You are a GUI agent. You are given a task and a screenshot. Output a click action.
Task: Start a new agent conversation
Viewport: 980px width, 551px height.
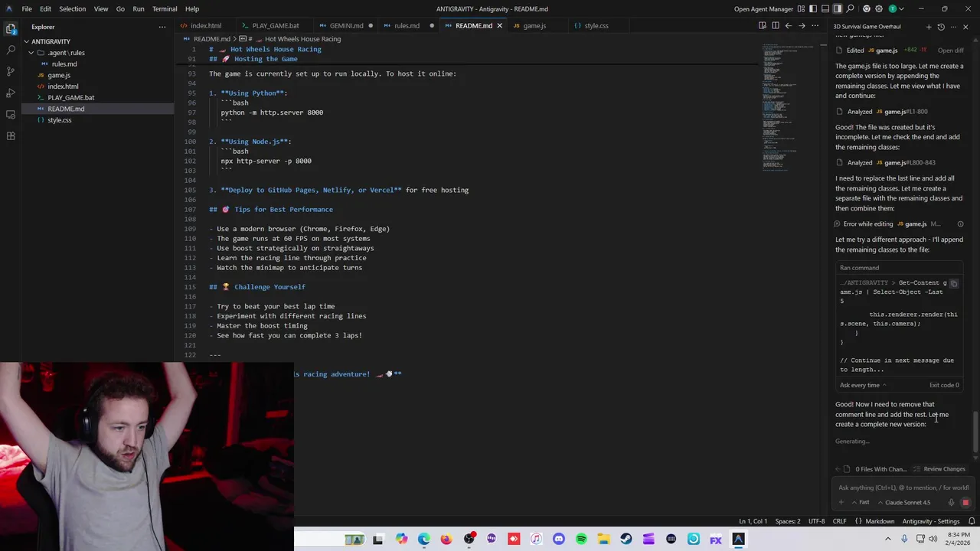tap(929, 27)
